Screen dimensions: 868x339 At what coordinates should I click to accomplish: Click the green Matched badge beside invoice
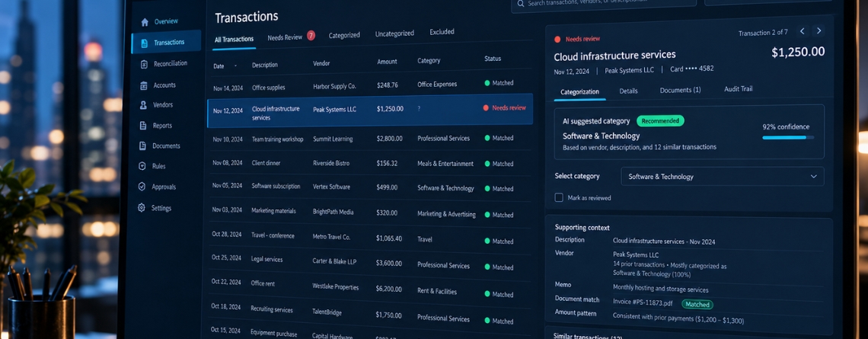click(697, 304)
